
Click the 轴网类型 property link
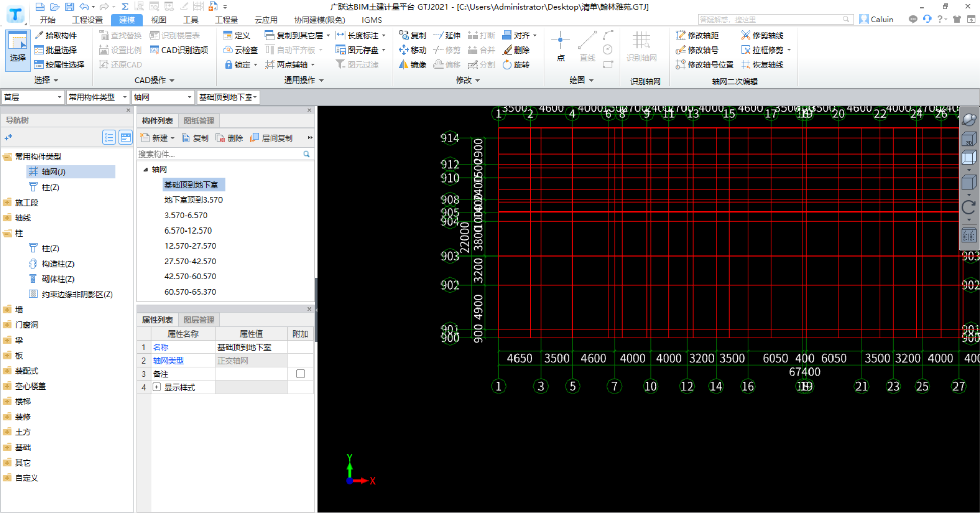point(168,361)
